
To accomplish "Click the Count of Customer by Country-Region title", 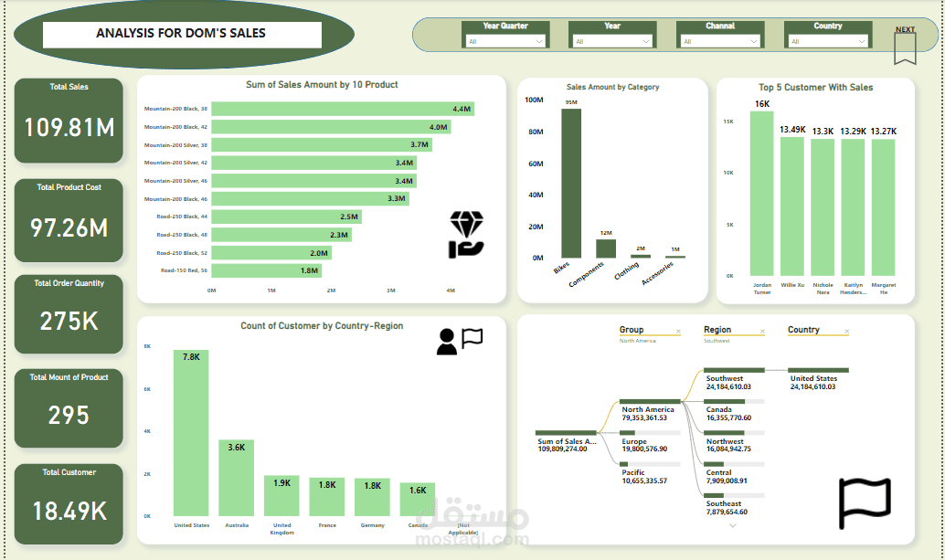I will pyautogui.click(x=322, y=326).
